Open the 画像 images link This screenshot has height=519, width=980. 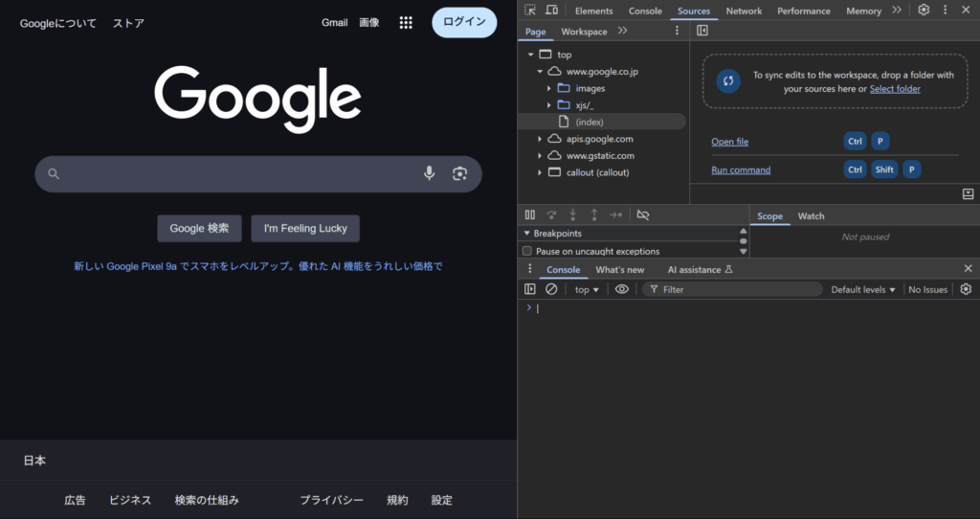[x=369, y=23]
